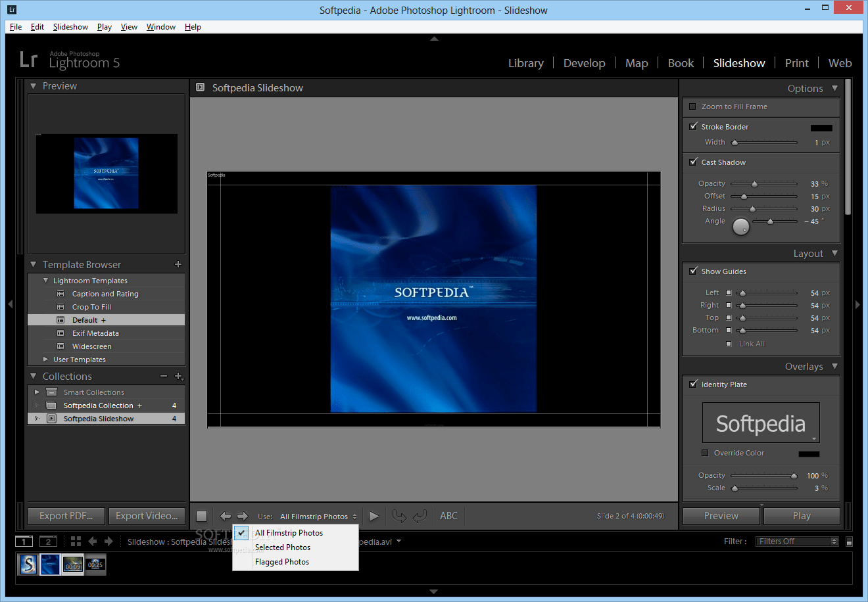Expand the User Templates folder
The height and width of the screenshot is (602, 868).
coord(45,359)
